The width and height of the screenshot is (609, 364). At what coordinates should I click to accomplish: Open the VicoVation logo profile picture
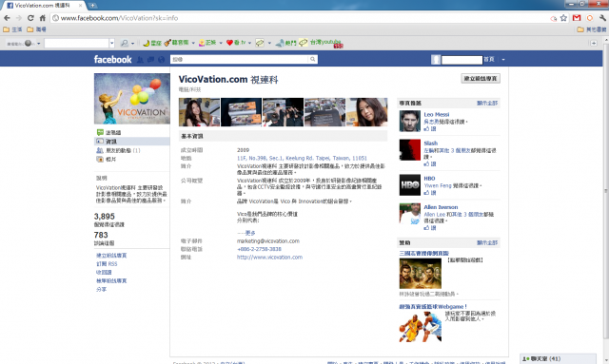click(x=132, y=99)
